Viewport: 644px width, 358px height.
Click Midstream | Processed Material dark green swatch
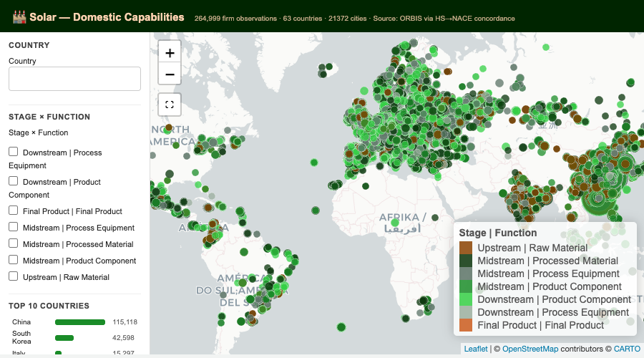466,261
